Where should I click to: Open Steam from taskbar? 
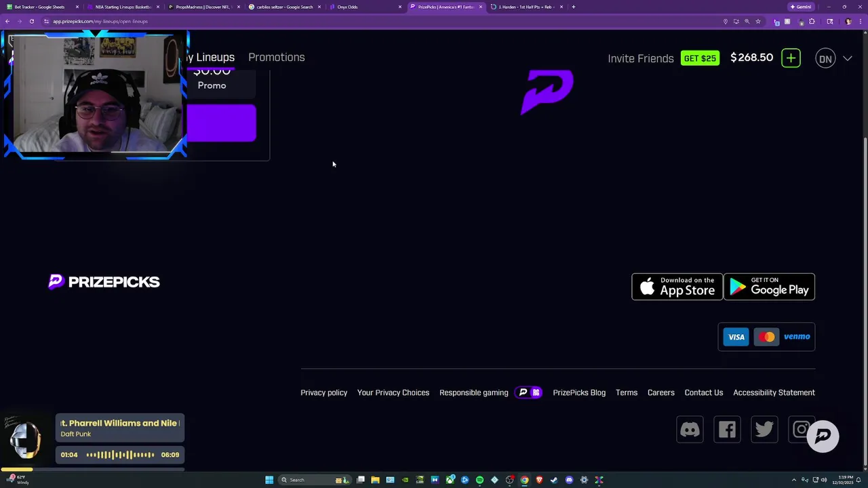(554, 480)
